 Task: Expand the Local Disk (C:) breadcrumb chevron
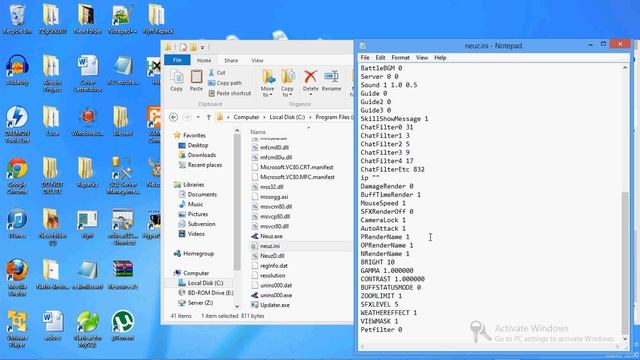pos(310,117)
